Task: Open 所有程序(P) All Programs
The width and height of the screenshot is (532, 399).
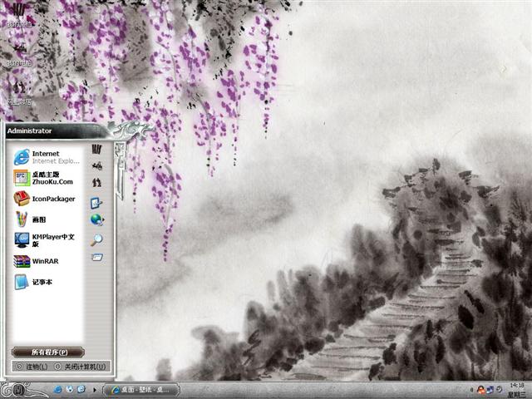Action: point(48,352)
